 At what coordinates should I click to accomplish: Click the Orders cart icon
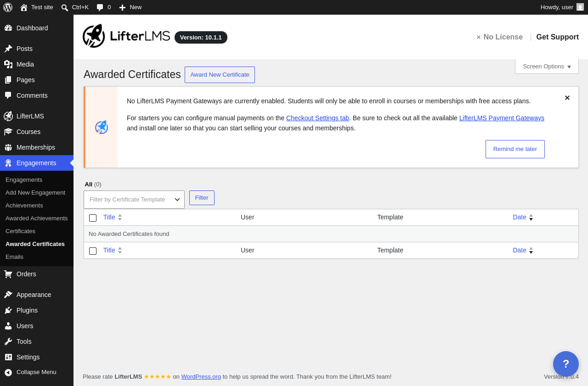point(8,274)
